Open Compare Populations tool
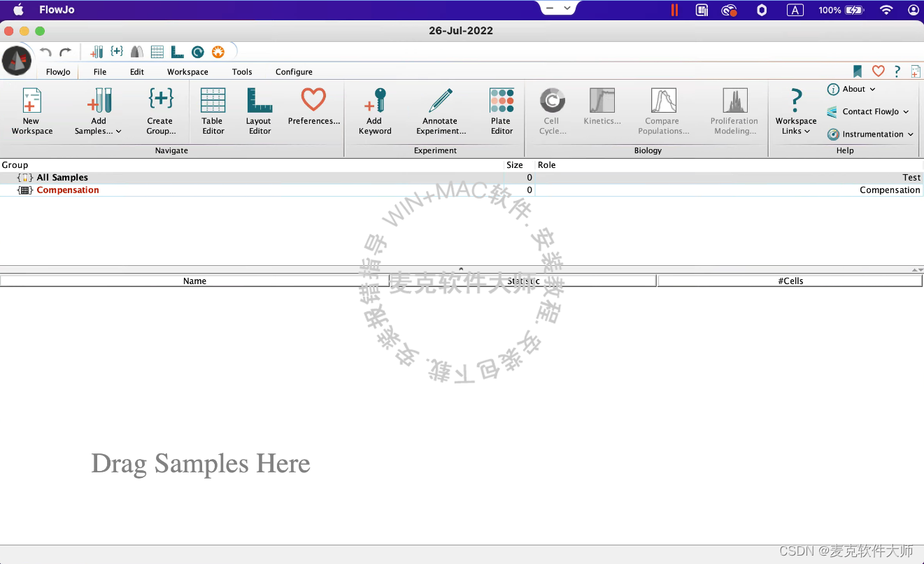This screenshot has width=924, height=564. (x=663, y=111)
